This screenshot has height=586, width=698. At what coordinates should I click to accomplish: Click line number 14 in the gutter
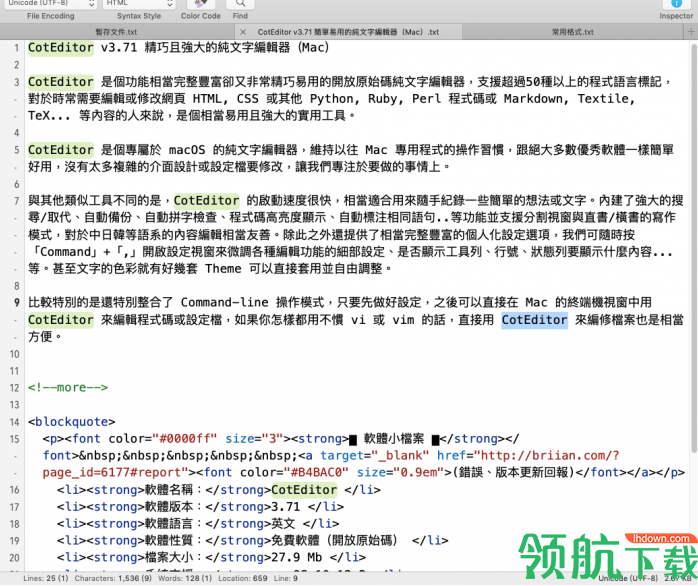point(14,422)
